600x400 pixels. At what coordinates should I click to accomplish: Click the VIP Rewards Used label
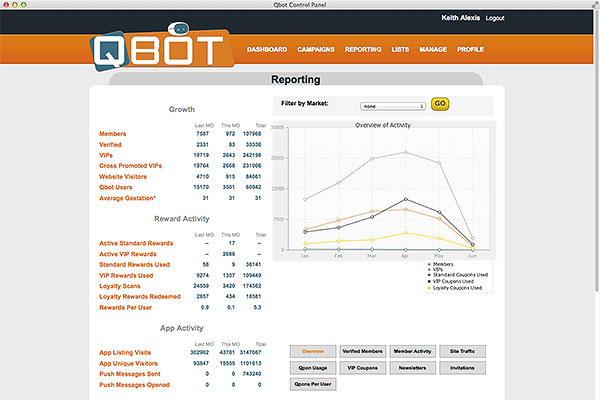point(126,275)
